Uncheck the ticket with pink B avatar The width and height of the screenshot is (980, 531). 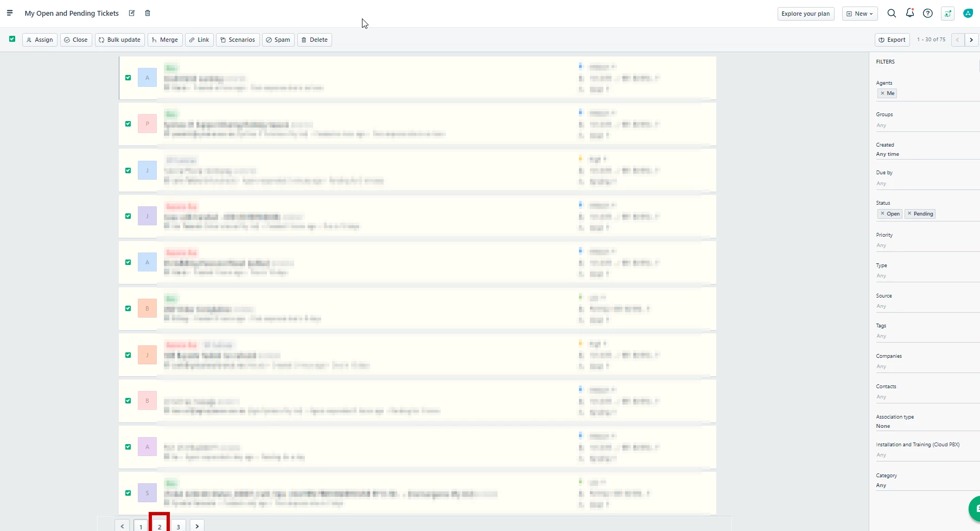(128, 401)
